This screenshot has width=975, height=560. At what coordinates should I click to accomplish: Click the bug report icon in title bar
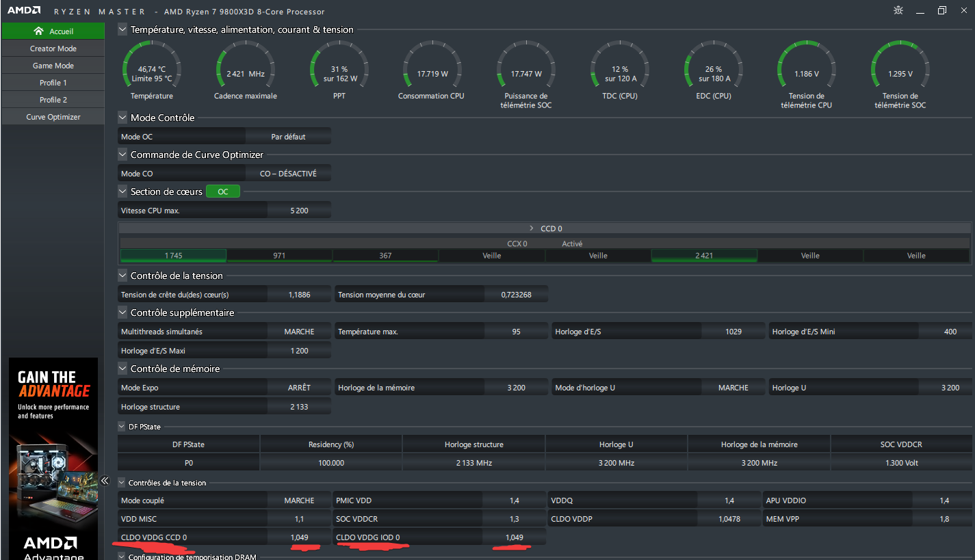(898, 10)
